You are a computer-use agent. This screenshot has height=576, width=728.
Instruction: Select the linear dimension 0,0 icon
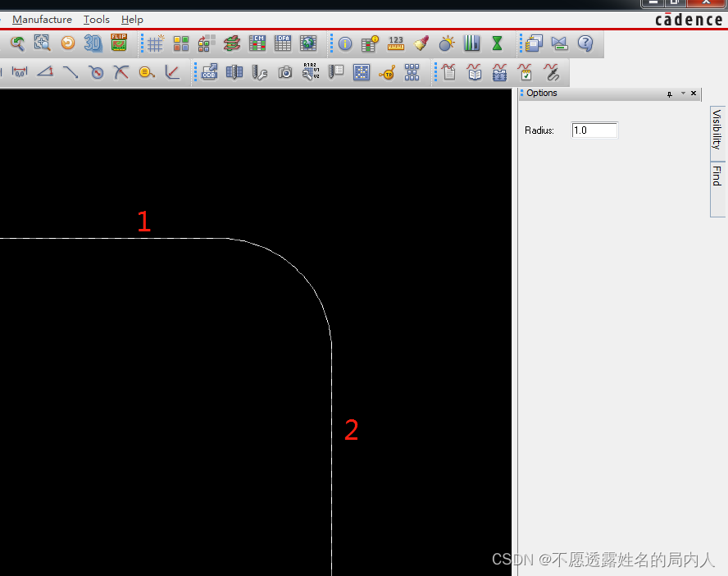pos(20,72)
